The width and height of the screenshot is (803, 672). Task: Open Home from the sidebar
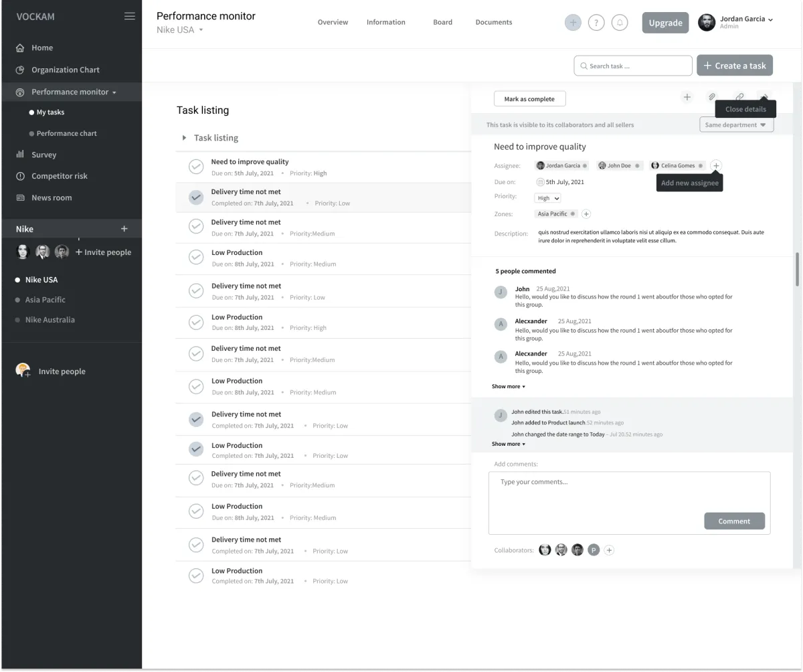point(34,48)
